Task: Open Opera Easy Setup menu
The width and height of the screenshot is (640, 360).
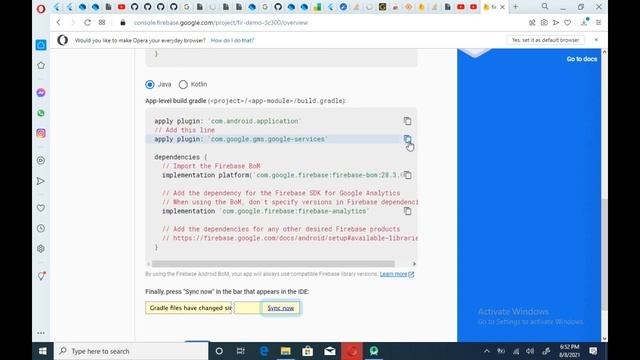Action: (598, 23)
